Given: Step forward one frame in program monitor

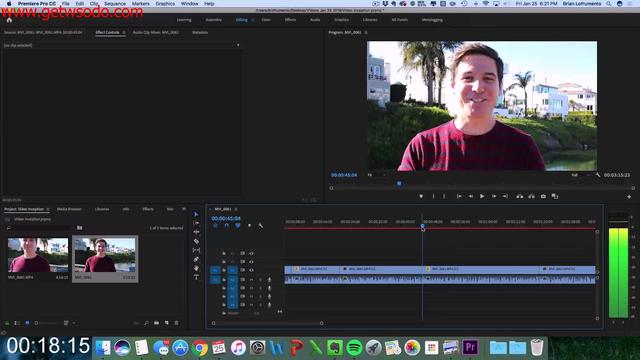Looking at the screenshot, I should (x=494, y=196).
